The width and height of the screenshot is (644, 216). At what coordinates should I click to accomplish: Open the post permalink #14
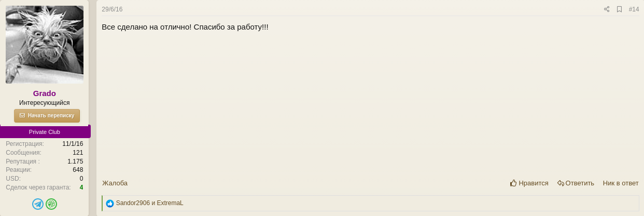pyautogui.click(x=634, y=9)
